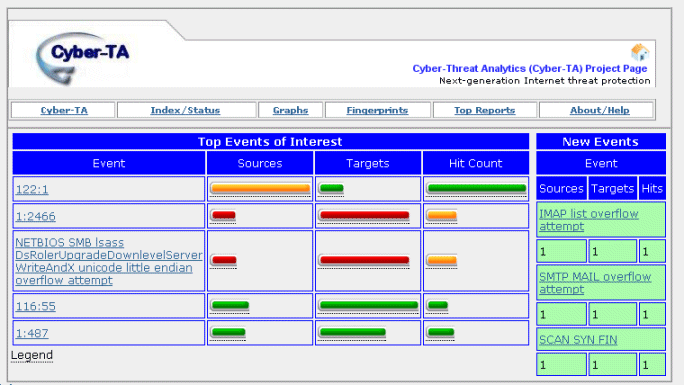Open Cyber-Threat Analytics Project Page link

[530, 68]
